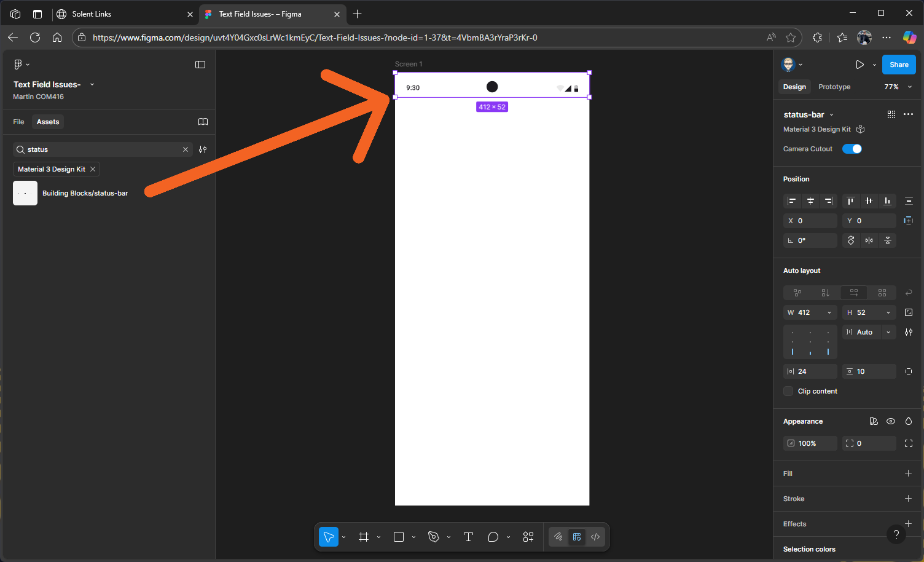Click the Present play icon
Screen dimensions: 924x562
pyautogui.click(x=859, y=65)
